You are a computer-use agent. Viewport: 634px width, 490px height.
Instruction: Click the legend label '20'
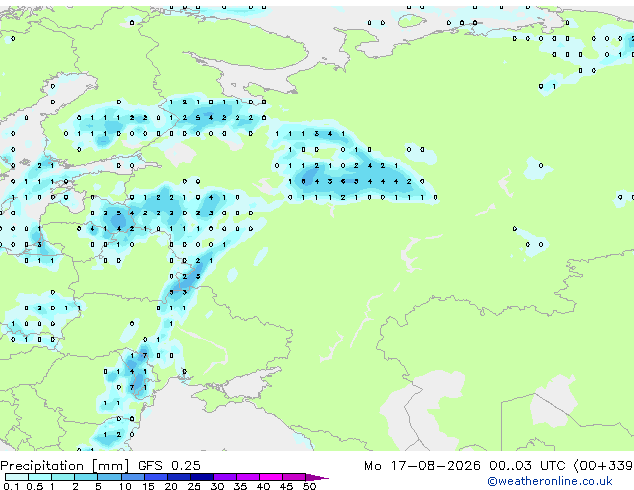171,486
